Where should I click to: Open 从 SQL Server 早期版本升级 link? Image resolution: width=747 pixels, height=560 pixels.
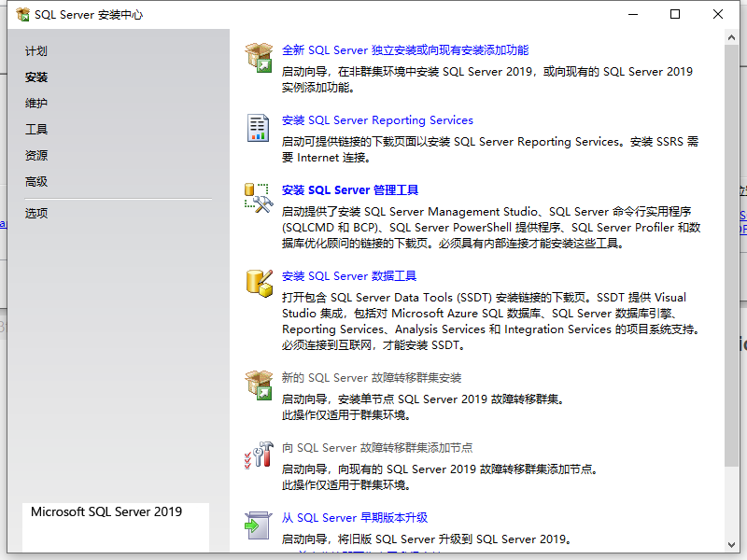(x=355, y=518)
